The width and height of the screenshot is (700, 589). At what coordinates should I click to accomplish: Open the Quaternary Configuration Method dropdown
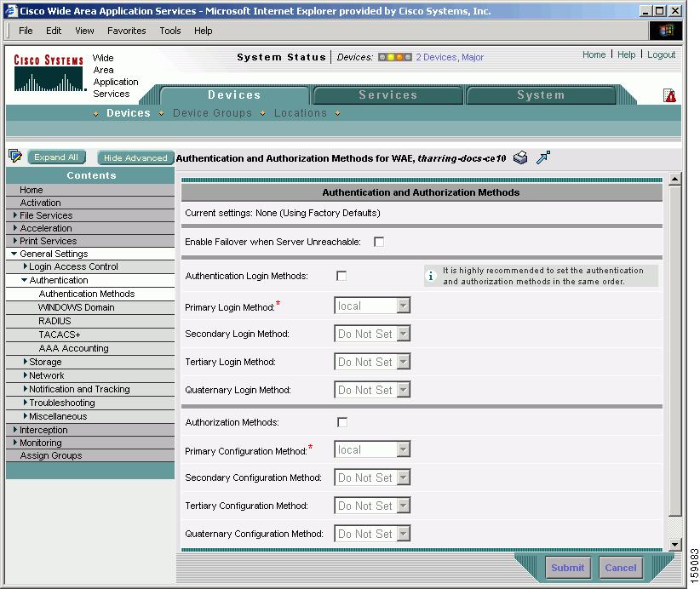tap(372, 535)
